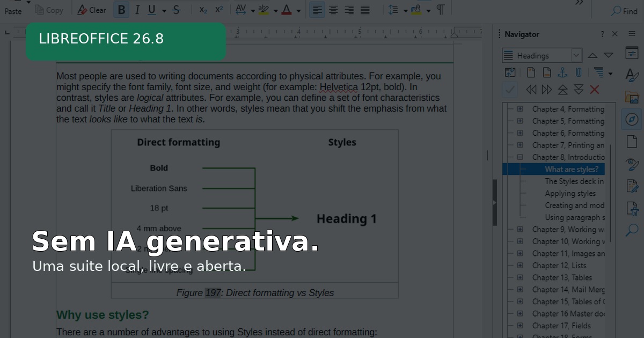
Task: Select the Navigator compass deck tab
Action: (x=632, y=119)
